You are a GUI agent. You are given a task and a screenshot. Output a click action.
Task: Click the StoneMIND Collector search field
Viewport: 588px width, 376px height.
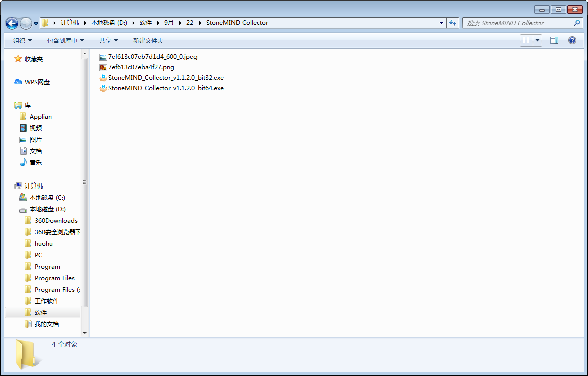pos(519,23)
